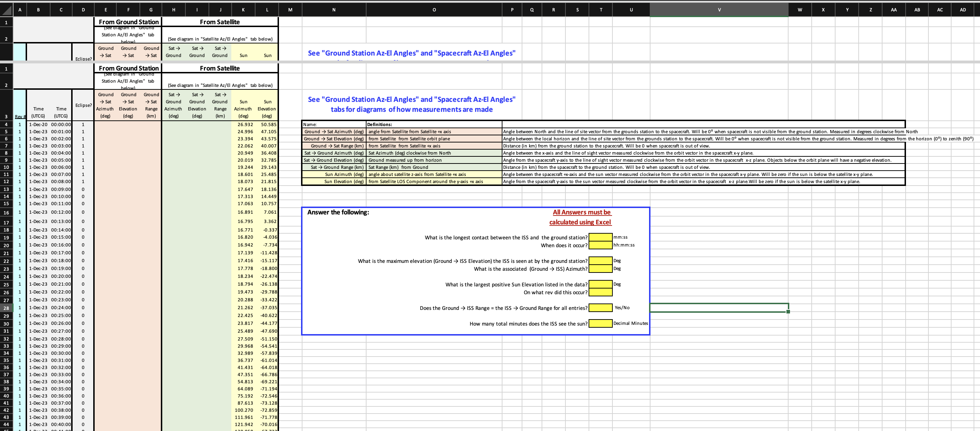Click the 'Answer the following:' heading cell
This screenshot has height=431, width=980.
coord(338,212)
